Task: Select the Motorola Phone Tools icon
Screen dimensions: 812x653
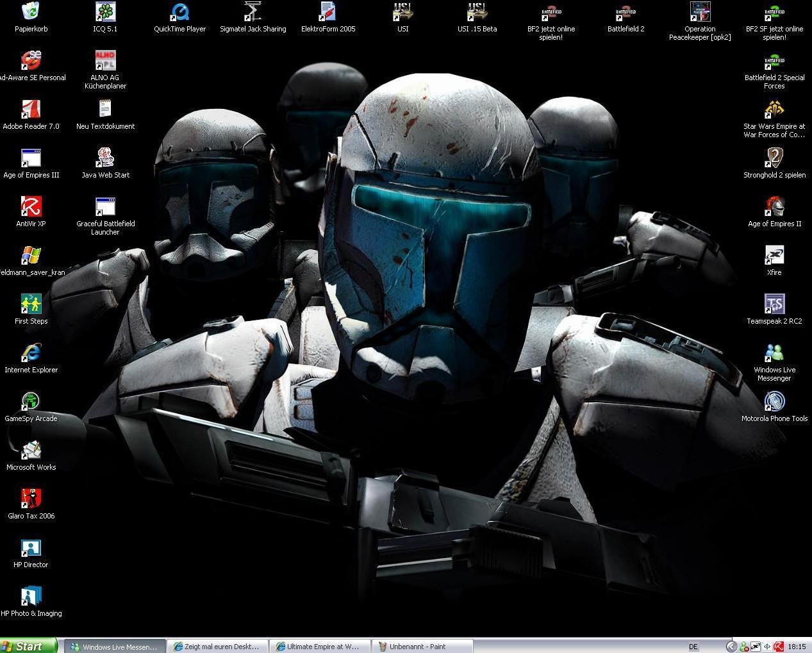Action: click(774, 401)
